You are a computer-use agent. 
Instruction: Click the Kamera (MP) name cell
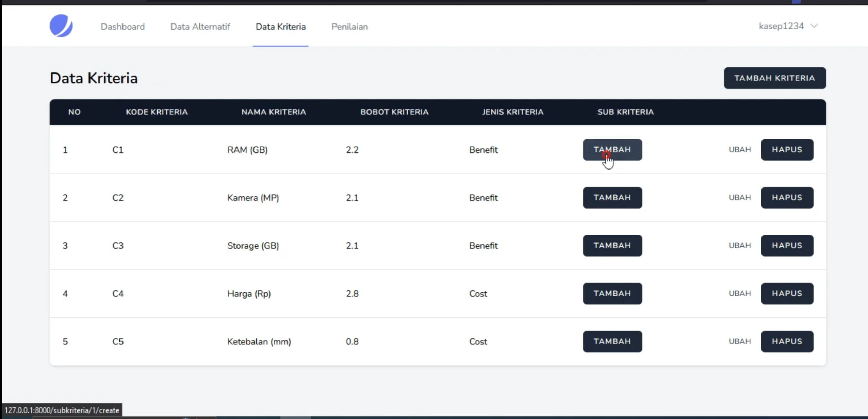[x=253, y=198]
